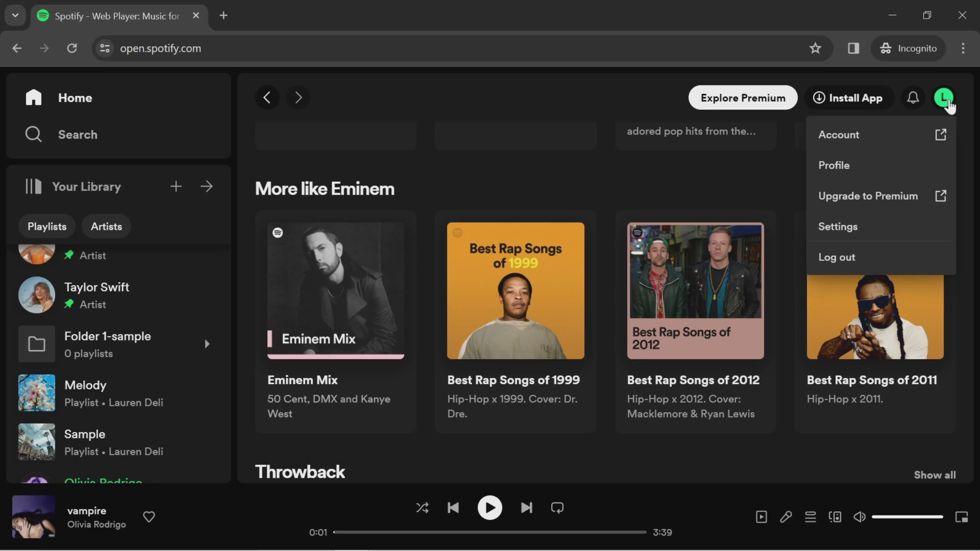Filter library by Playlists
The width and height of the screenshot is (980, 551).
tap(47, 226)
